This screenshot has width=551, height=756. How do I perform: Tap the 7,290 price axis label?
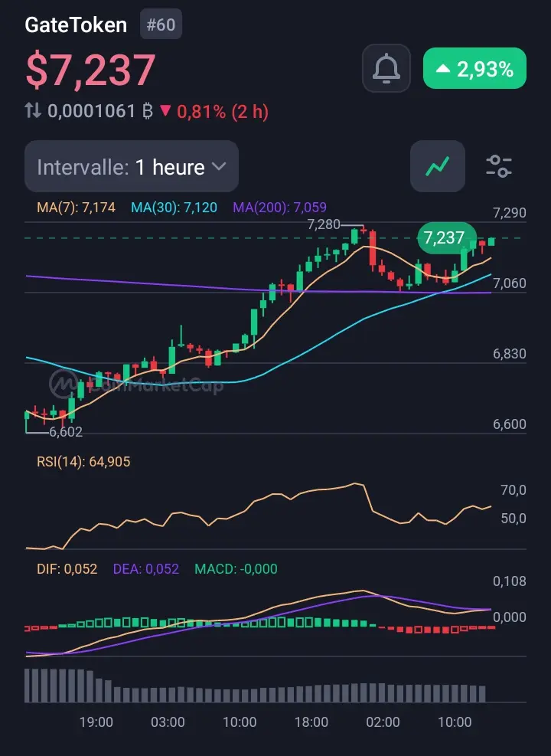(x=510, y=213)
